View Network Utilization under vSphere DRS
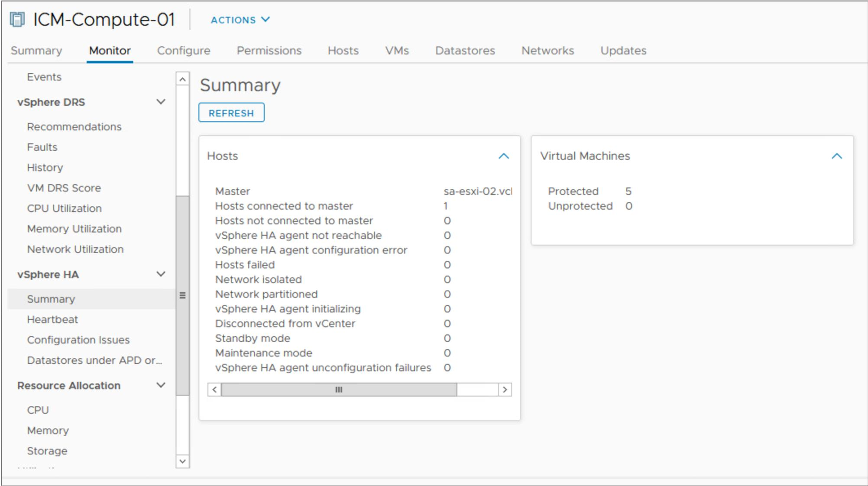The image size is (868, 486). 75,249
